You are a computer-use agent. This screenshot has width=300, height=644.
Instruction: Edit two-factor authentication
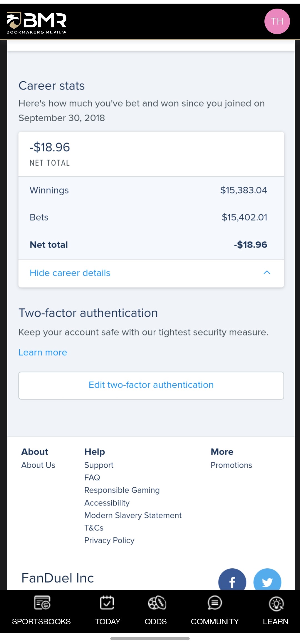[x=151, y=385]
